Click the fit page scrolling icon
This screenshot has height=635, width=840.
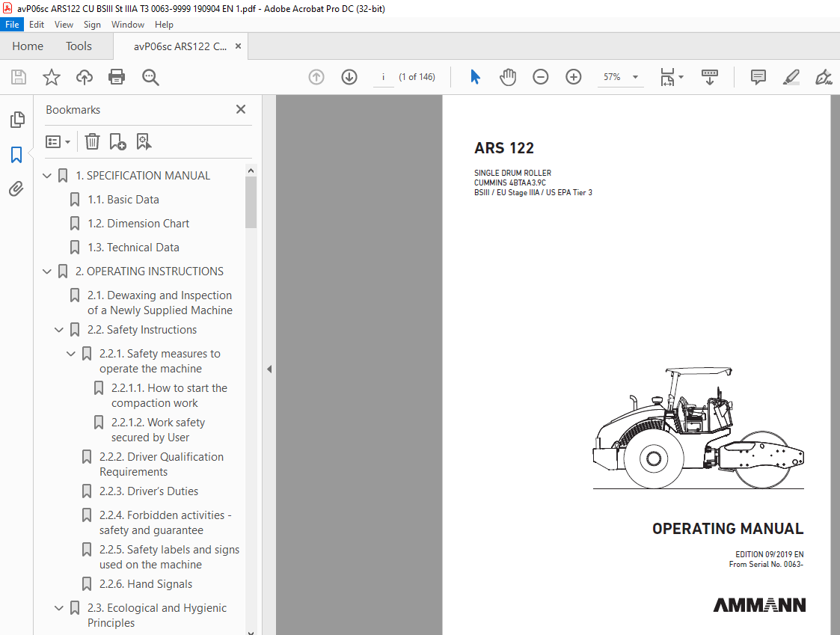click(667, 77)
